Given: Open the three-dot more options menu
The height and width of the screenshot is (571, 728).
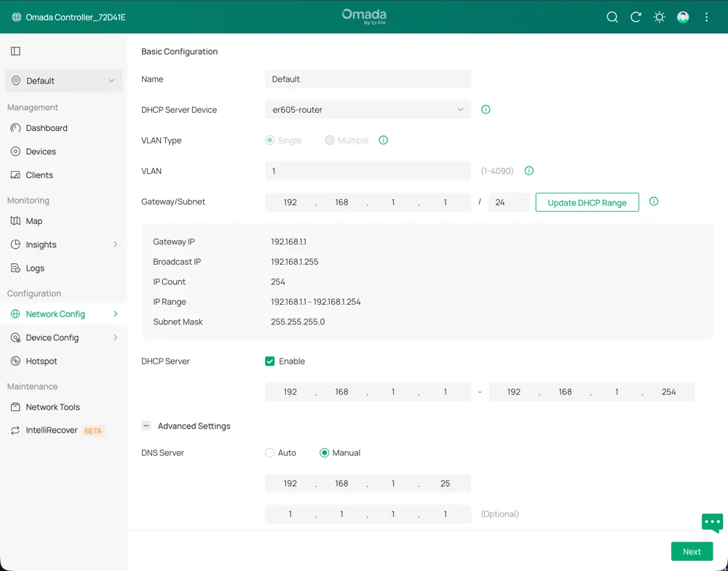Looking at the screenshot, I should pos(707,17).
